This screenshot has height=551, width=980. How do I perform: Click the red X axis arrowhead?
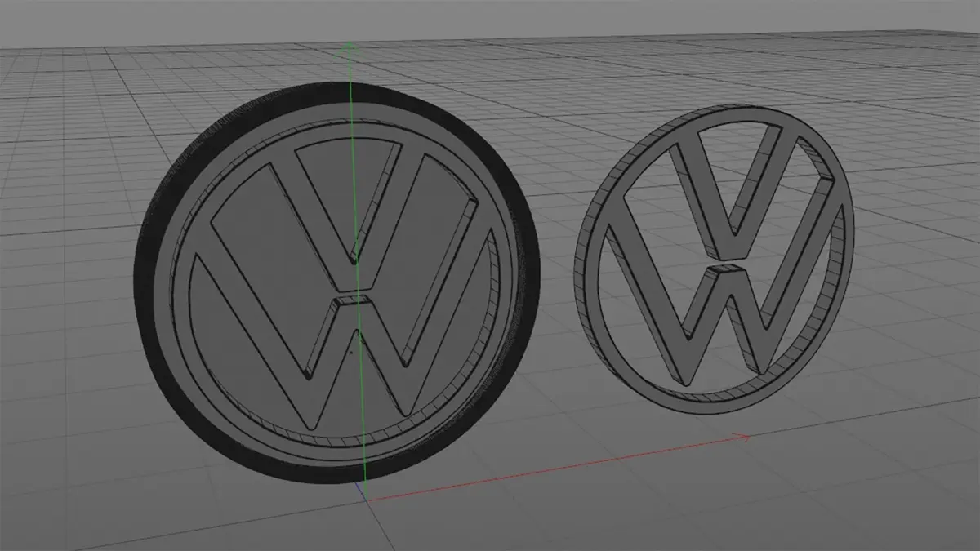point(742,438)
